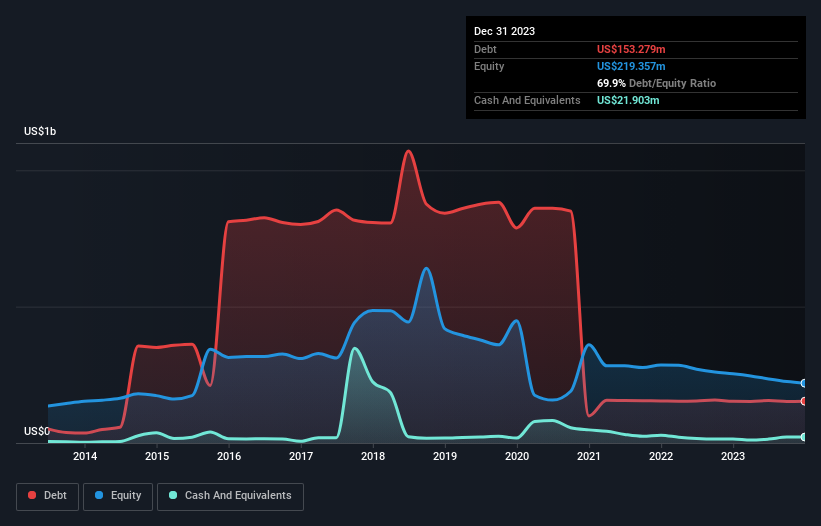Click the US$1b y-axis label
The height and width of the screenshot is (526, 821).
[40, 131]
